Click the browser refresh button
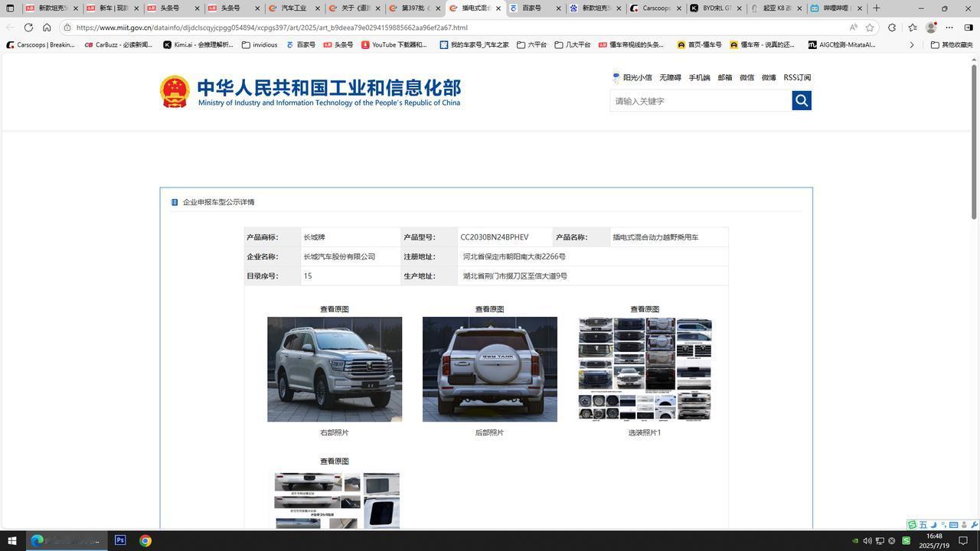The width and height of the screenshot is (980, 551). [28, 27]
